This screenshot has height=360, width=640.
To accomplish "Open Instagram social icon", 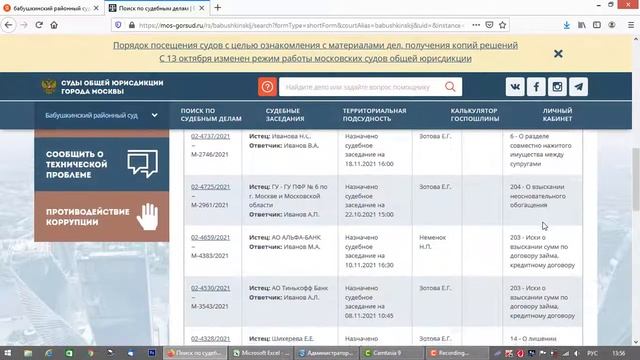I will pos(557,87).
